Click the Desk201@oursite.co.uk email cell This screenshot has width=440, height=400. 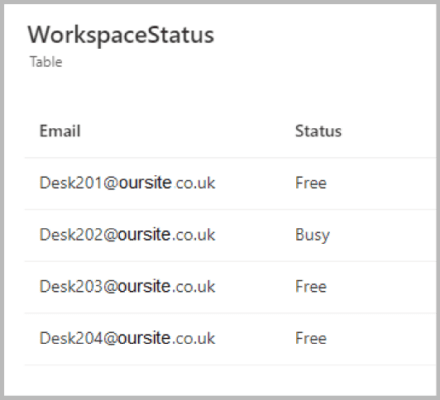[x=127, y=183]
